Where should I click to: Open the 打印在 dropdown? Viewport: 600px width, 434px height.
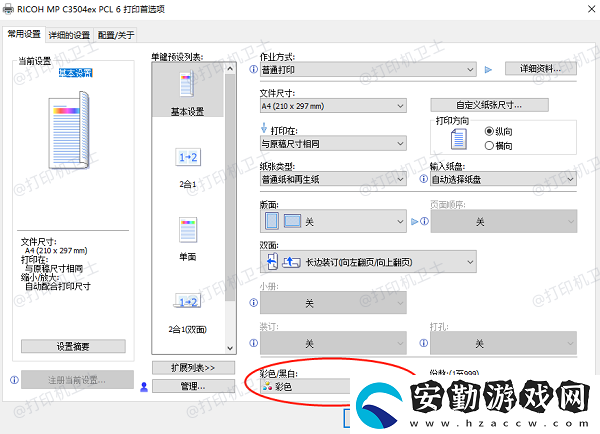pyautogui.click(x=333, y=144)
